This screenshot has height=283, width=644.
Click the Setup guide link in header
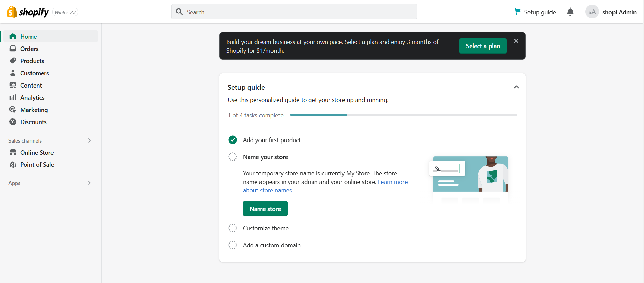pyautogui.click(x=535, y=12)
